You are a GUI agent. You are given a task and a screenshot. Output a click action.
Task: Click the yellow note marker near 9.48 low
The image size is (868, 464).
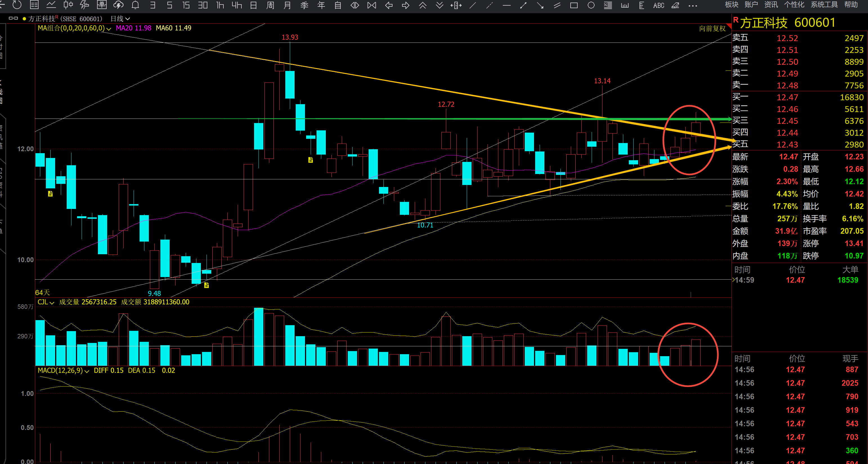tap(207, 285)
